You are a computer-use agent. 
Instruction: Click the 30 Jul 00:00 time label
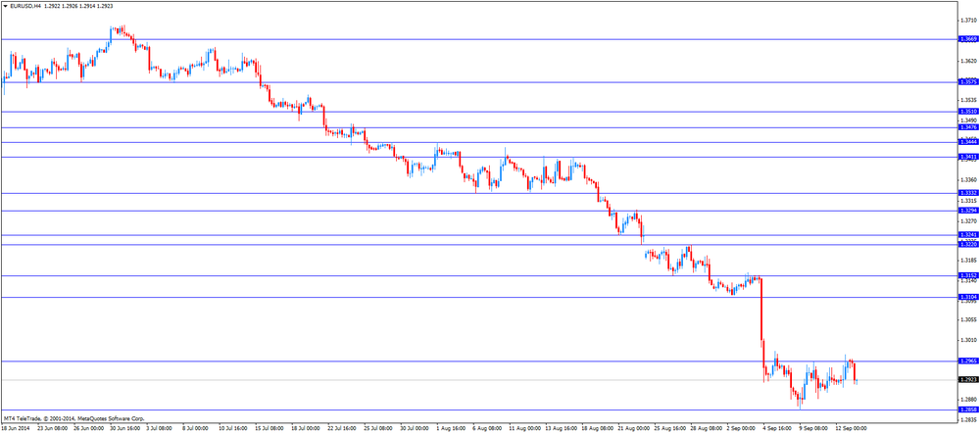[x=415, y=429]
